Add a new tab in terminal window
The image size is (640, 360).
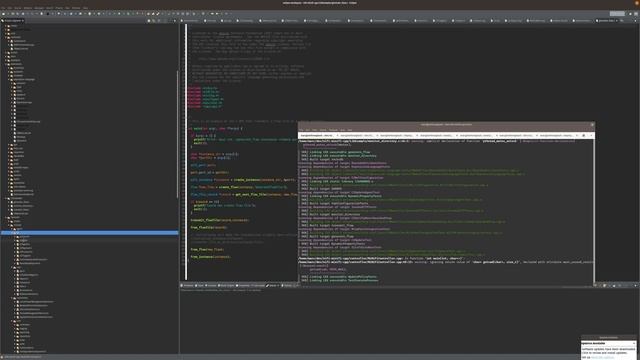tap(583, 135)
